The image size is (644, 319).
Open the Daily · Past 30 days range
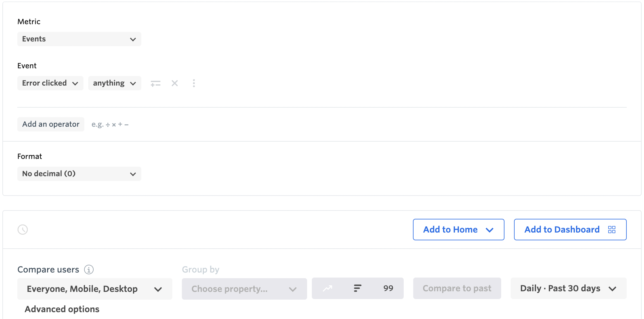pyautogui.click(x=569, y=288)
